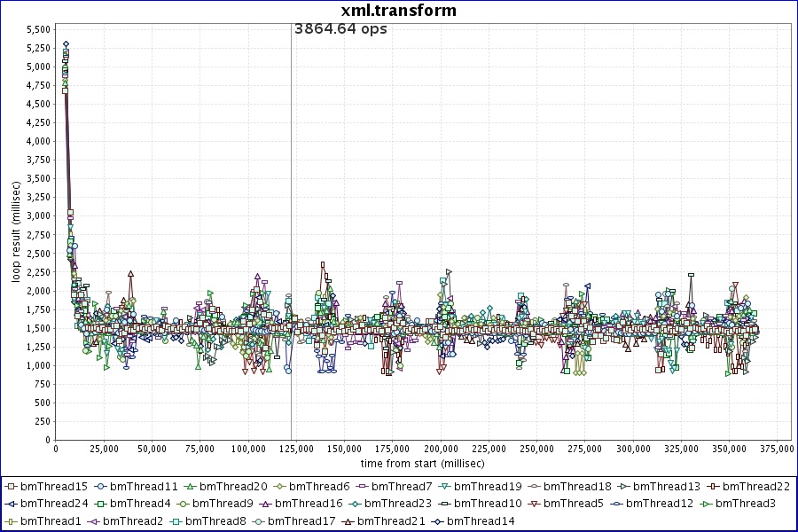
Task: Click the bmThread6 diamond legend marker
Action: tap(278, 487)
